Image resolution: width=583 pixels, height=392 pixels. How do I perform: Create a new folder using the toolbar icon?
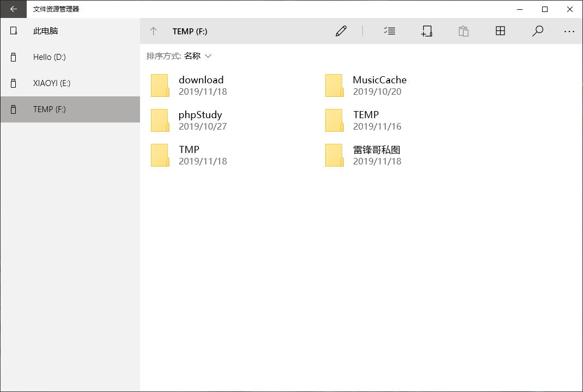tap(427, 31)
